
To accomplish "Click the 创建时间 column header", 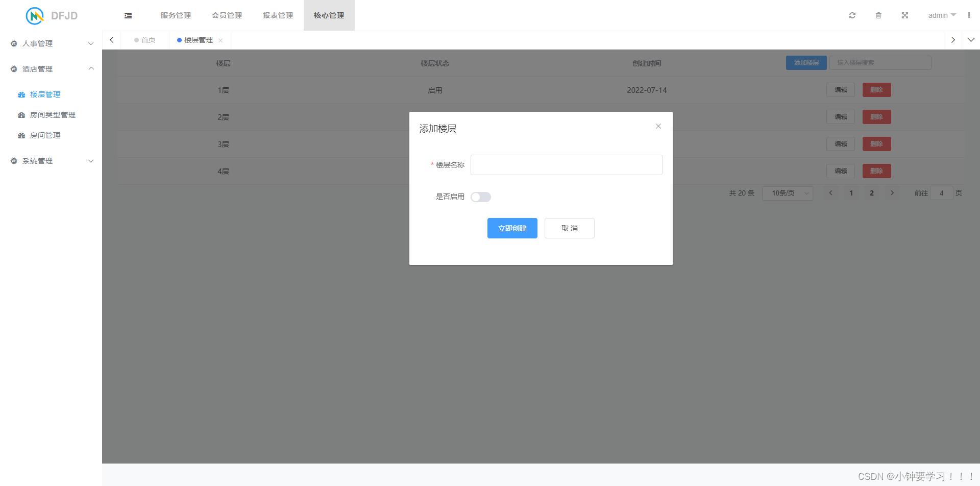I will pos(647,63).
